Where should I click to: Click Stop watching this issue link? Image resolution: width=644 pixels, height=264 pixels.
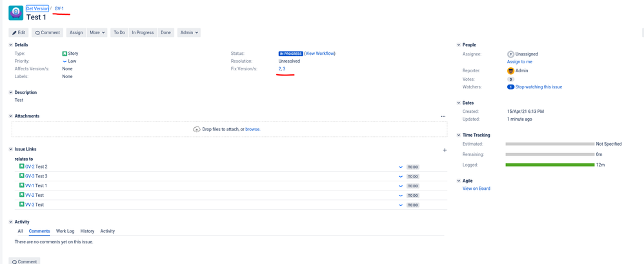click(x=539, y=87)
